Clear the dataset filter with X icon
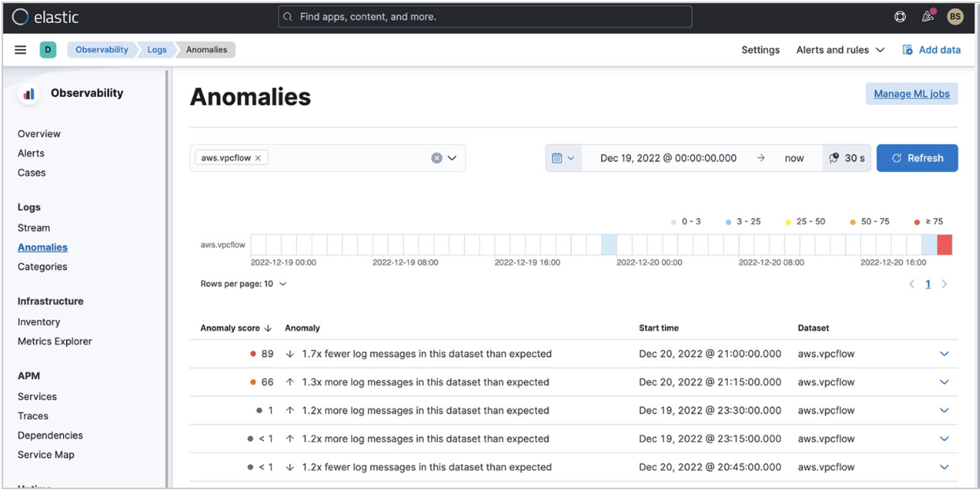Image resolution: width=980 pixels, height=490 pixels. click(436, 158)
